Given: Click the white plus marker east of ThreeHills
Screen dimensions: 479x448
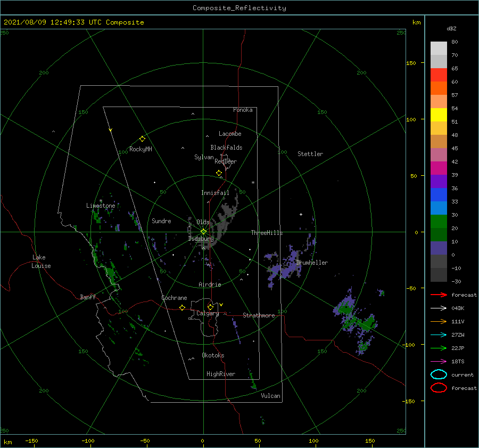Looking at the screenshot, I should point(301,214).
